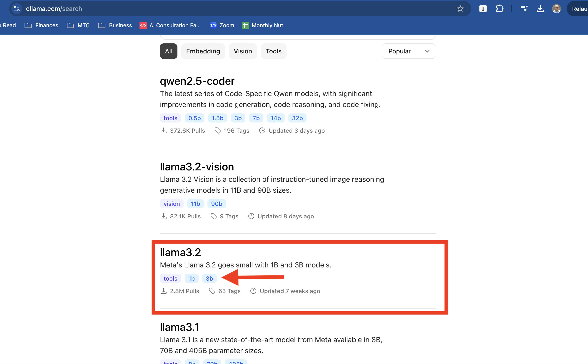Viewport: 588px width, 364px height.
Task: Open the qwen2.5-coder model link
Action: (x=197, y=81)
